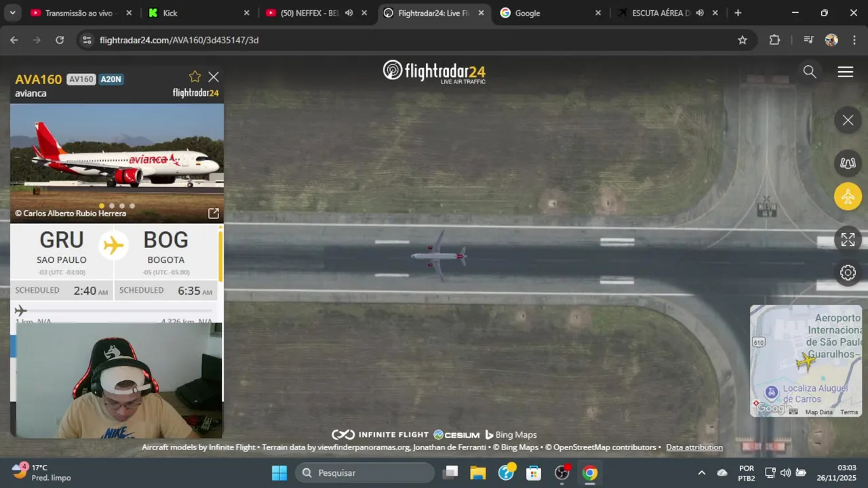This screenshot has height=488, width=868.
Task: Mute the ESCUTA AÉREA tab audio icon
Action: (x=699, y=13)
